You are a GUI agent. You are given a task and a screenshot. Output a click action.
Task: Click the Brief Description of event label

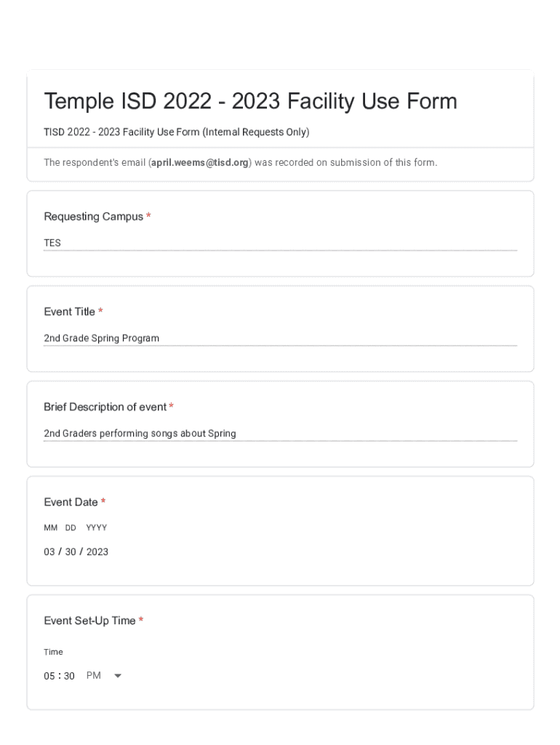[x=105, y=407]
